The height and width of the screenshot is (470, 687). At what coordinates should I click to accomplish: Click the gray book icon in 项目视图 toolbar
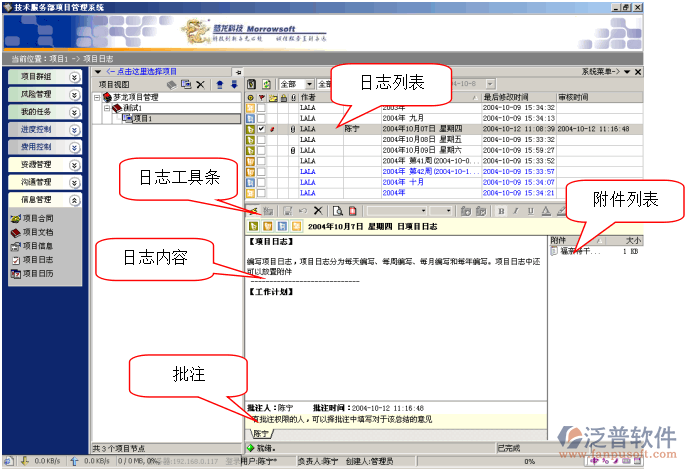tap(172, 85)
